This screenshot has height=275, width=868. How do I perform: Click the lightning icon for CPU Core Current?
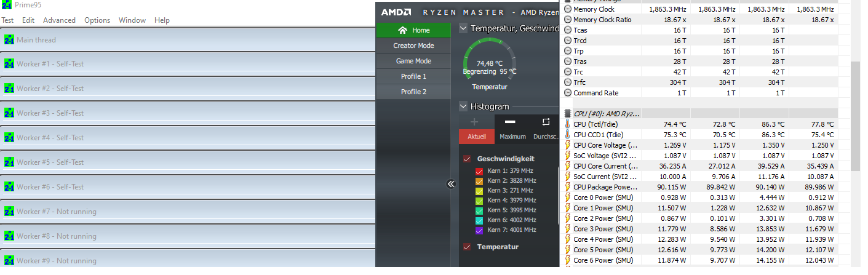(x=568, y=166)
